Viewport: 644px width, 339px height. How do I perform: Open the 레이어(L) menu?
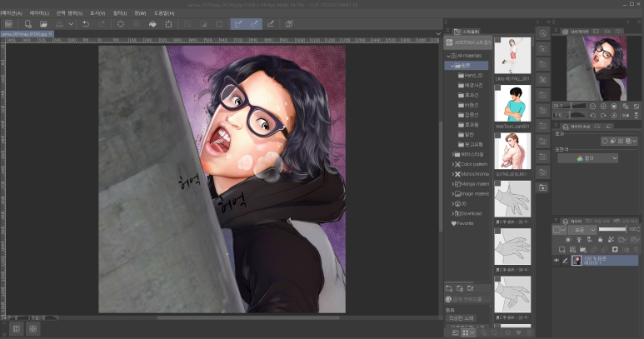point(39,13)
